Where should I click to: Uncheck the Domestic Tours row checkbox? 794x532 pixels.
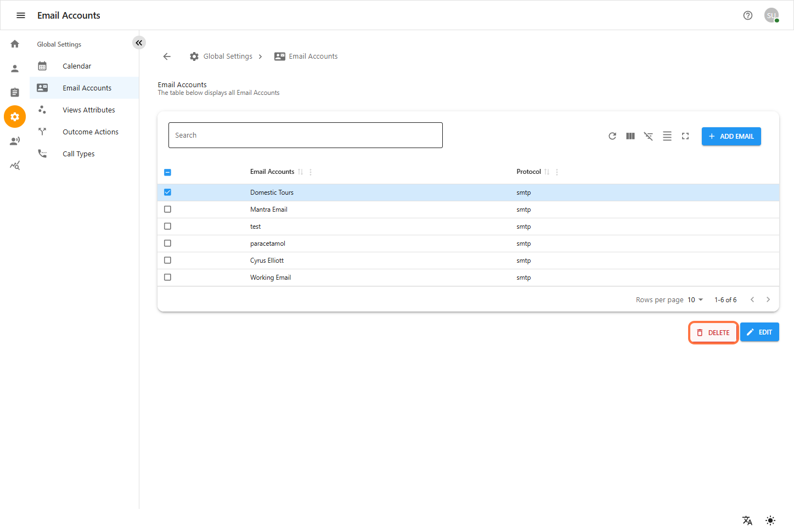pos(168,193)
